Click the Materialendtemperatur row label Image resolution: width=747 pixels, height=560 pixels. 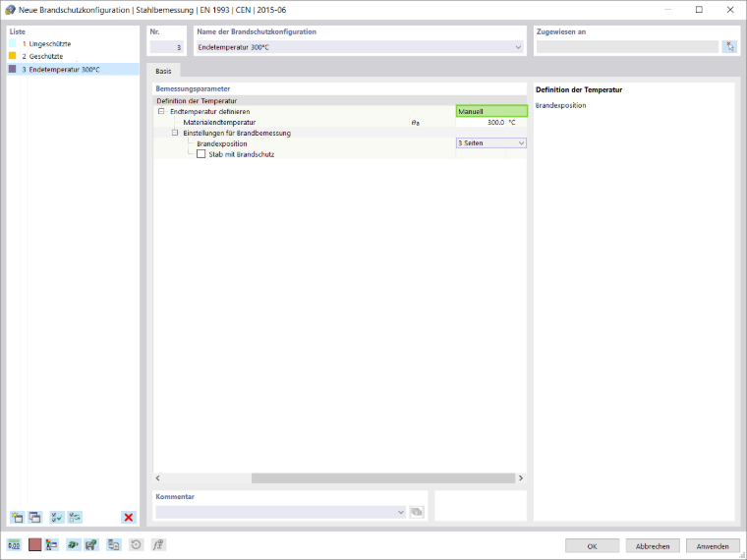219,123
